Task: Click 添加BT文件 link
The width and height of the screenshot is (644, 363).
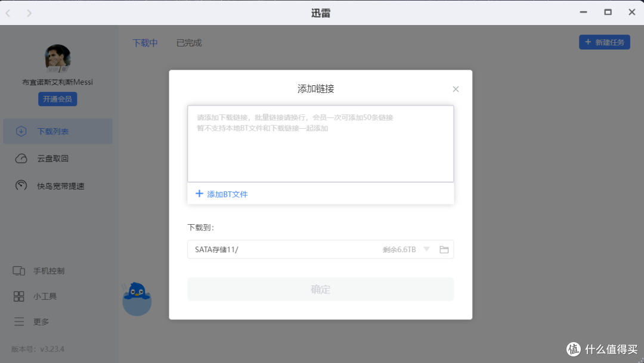Action: (227, 194)
